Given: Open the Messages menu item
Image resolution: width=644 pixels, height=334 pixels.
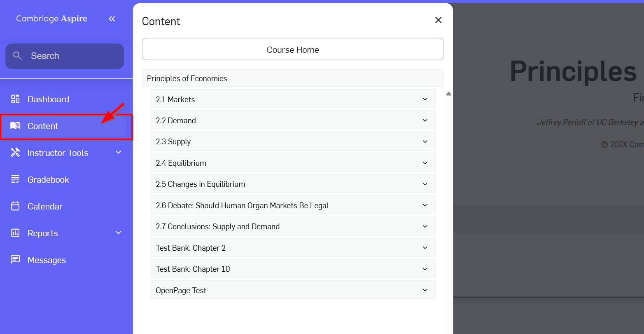Looking at the screenshot, I should click(66, 260).
